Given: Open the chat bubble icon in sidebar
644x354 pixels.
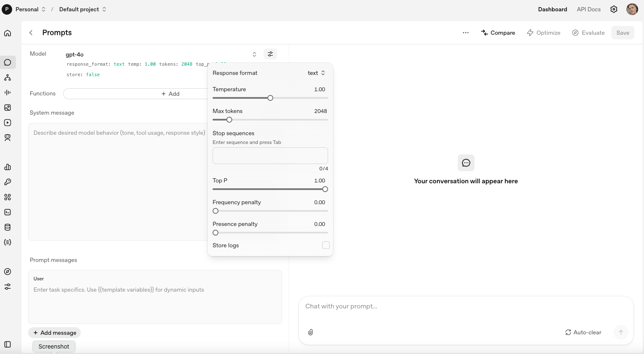Looking at the screenshot, I should 8,62.
